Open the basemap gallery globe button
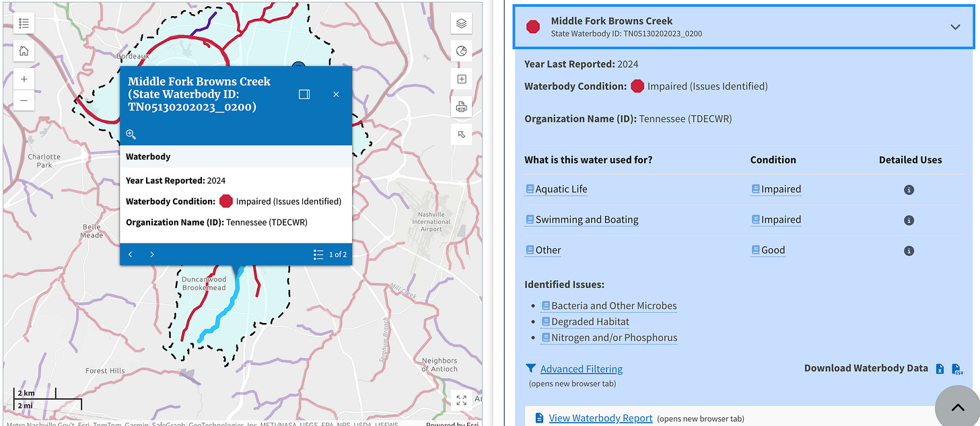980x426 pixels. point(461,51)
